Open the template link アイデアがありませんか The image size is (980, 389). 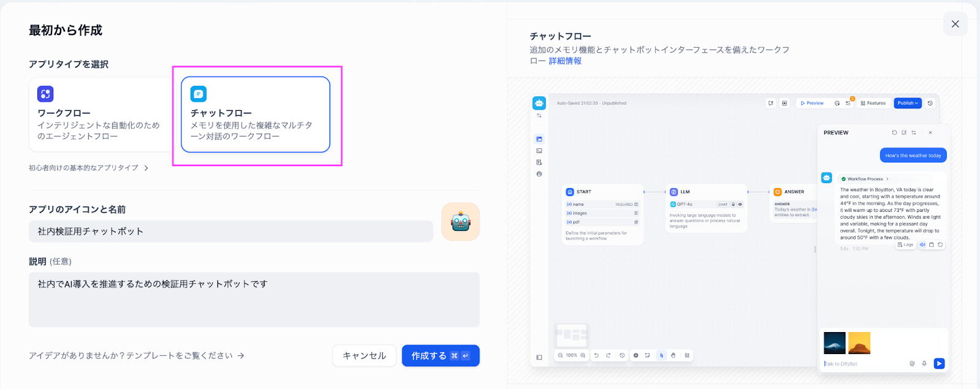click(x=136, y=355)
